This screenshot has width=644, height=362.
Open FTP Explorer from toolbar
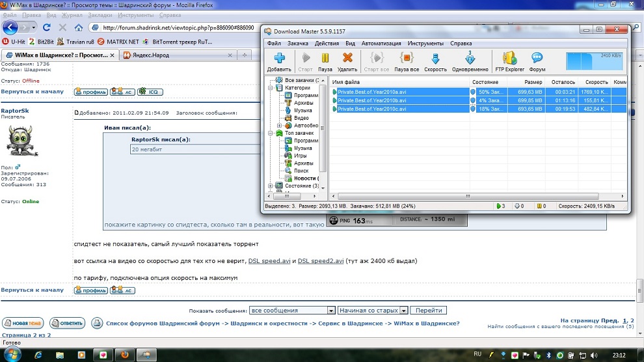tap(509, 58)
